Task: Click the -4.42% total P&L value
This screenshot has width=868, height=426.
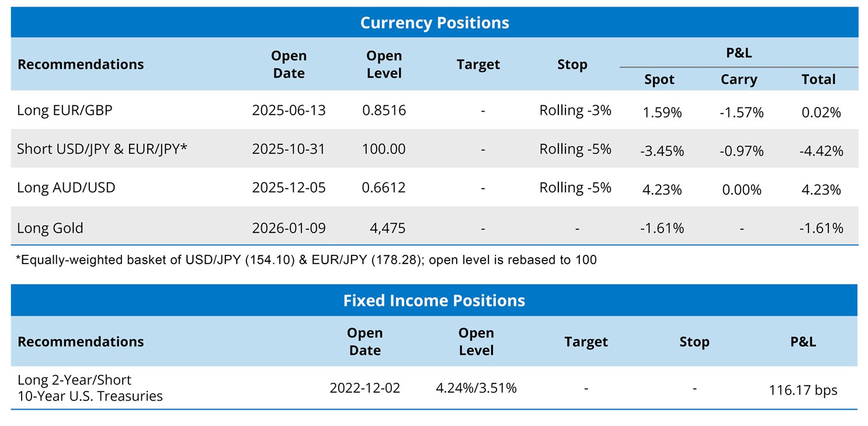Action: point(821,151)
